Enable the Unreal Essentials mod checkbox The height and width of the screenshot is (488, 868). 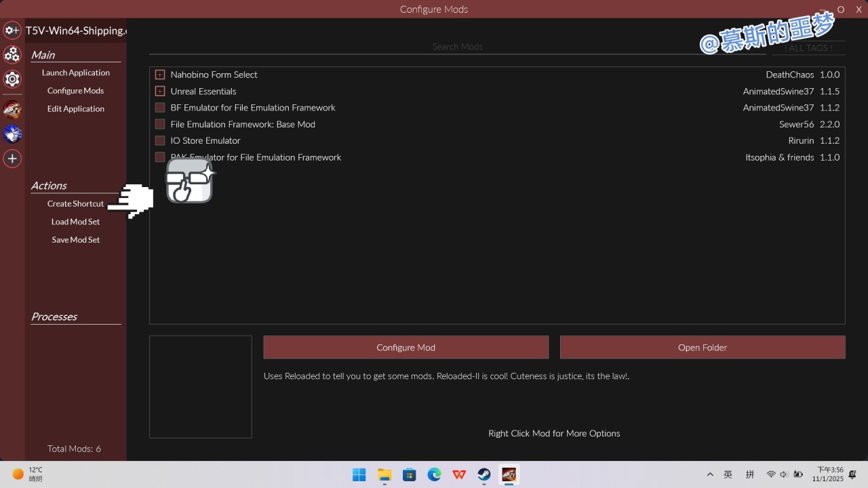click(160, 91)
